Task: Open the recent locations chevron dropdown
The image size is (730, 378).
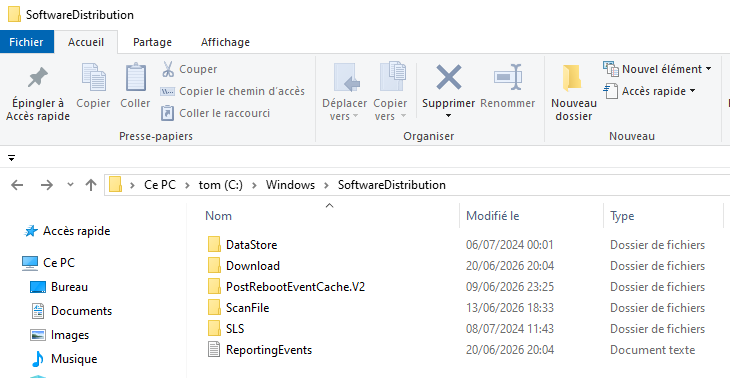Action: click(70, 185)
